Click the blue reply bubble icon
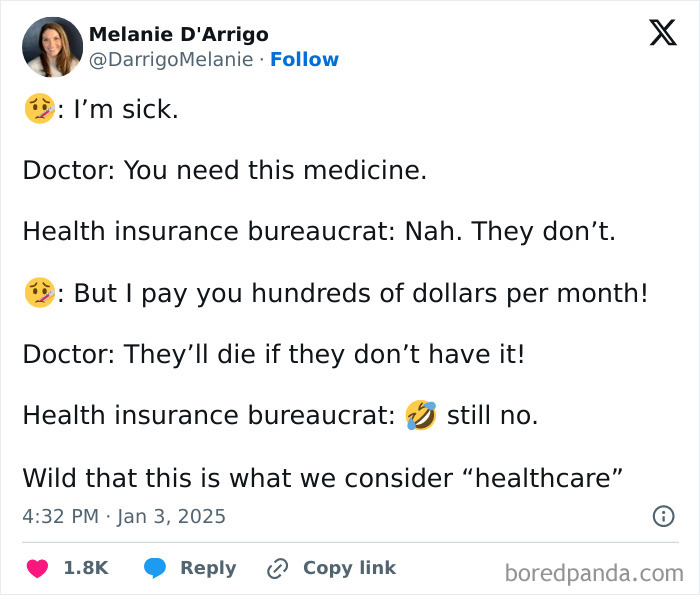Viewport: 700px width, 595px height. click(x=154, y=568)
